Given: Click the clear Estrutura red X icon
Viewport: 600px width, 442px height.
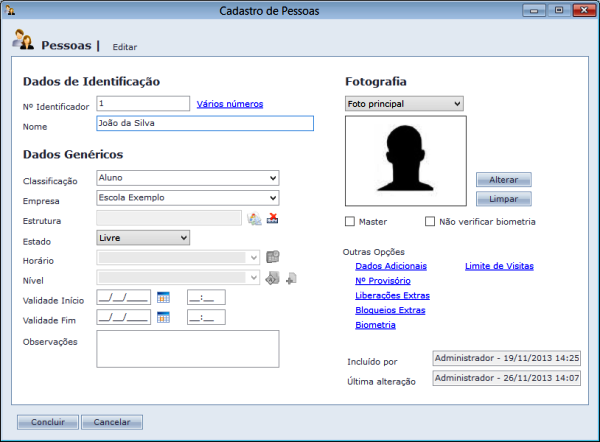Looking at the screenshot, I should click(x=272, y=219).
